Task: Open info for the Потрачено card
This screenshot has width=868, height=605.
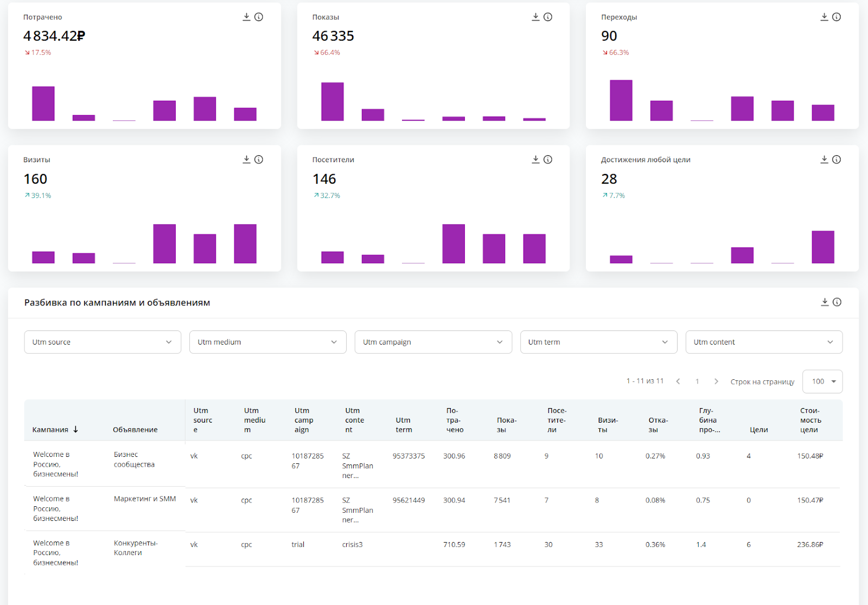Action: [x=259, y=17]
